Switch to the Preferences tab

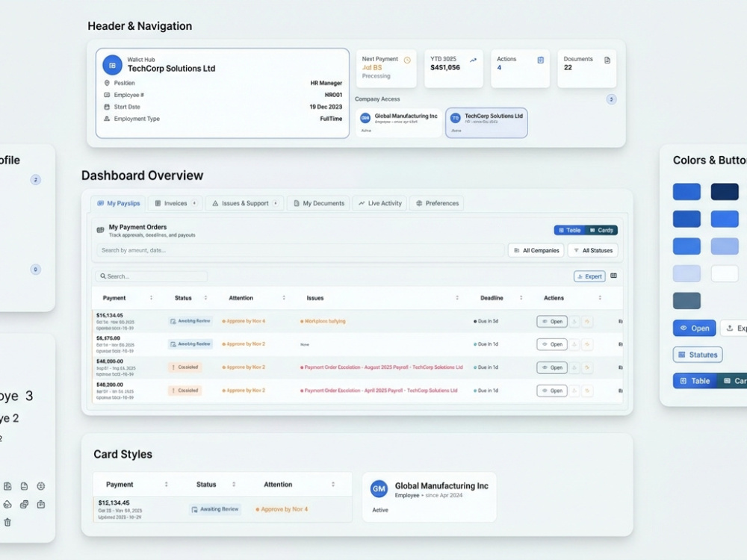pyautogui.click(x=437, y=203)
